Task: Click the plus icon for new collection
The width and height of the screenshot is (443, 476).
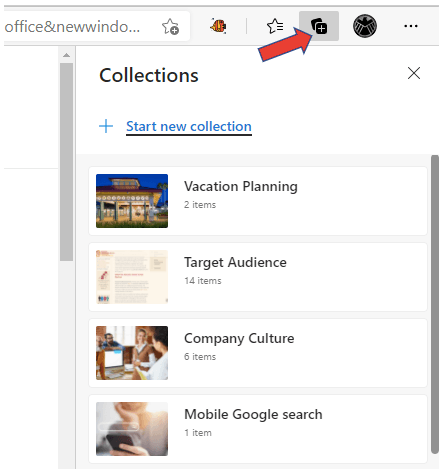Action: [x=106, y=126]
